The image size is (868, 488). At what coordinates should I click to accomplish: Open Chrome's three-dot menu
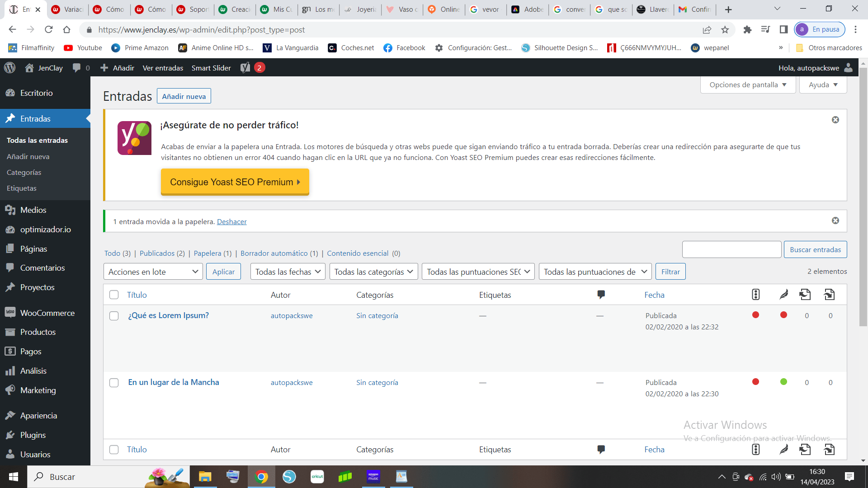[855, 29]
